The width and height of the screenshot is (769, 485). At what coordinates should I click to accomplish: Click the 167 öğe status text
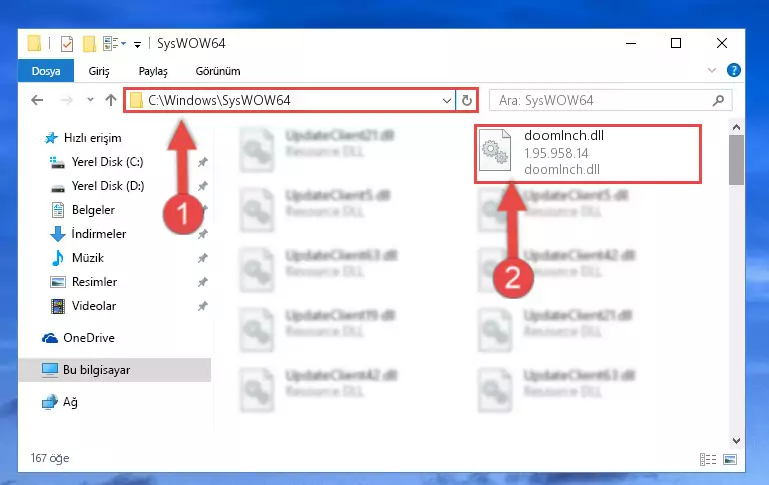(x=50, y=458)
